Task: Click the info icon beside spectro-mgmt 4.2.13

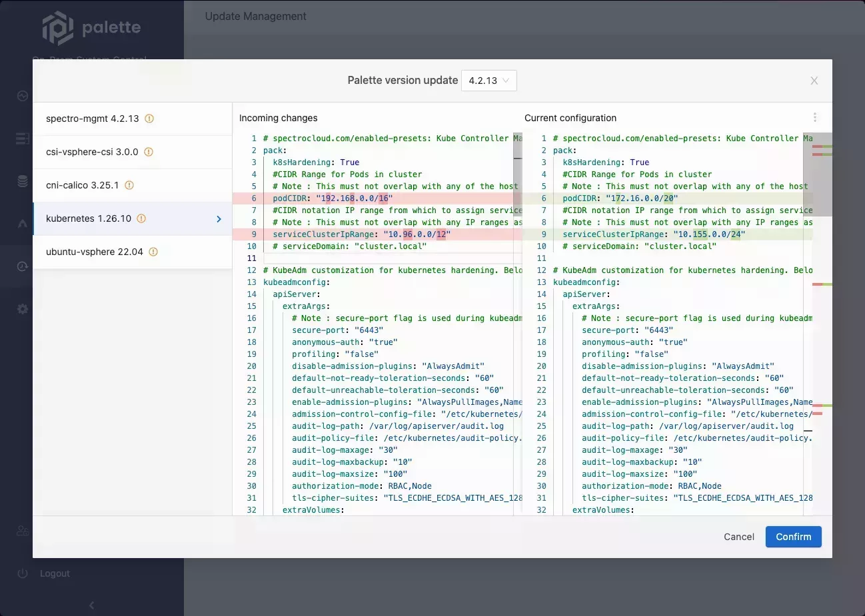Action: 149,119
